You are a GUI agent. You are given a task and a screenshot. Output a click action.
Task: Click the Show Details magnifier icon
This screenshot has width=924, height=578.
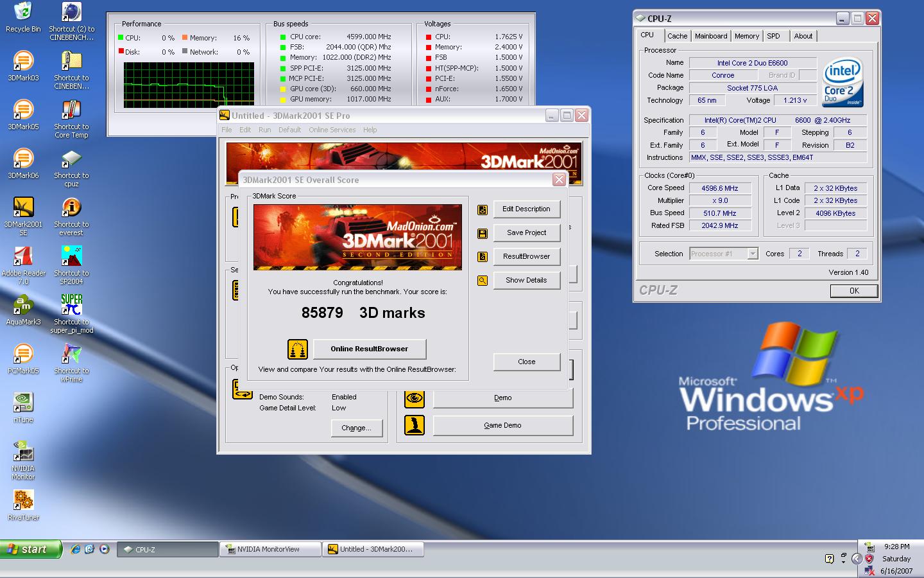[x=483, y=281]
